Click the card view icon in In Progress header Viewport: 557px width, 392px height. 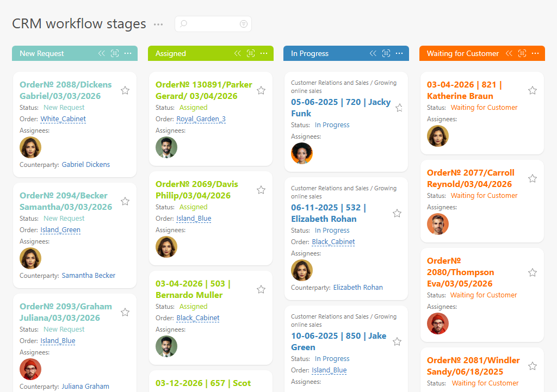click(x=386, y=53)
